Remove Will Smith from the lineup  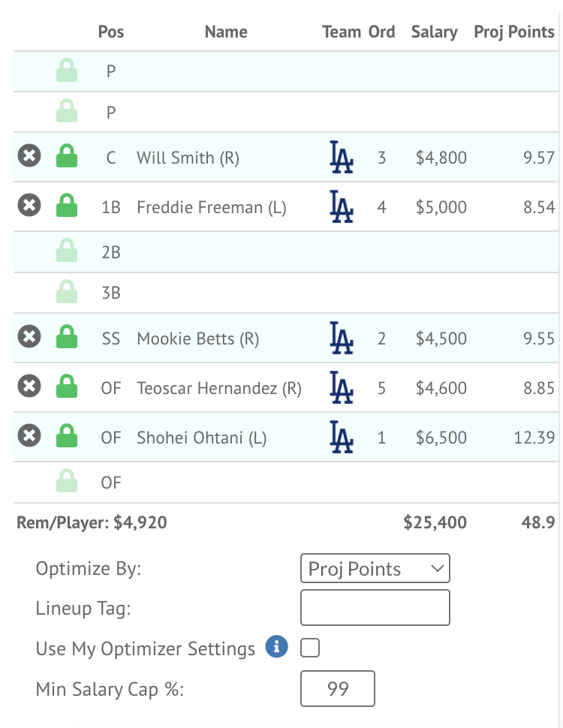(29, 156)
